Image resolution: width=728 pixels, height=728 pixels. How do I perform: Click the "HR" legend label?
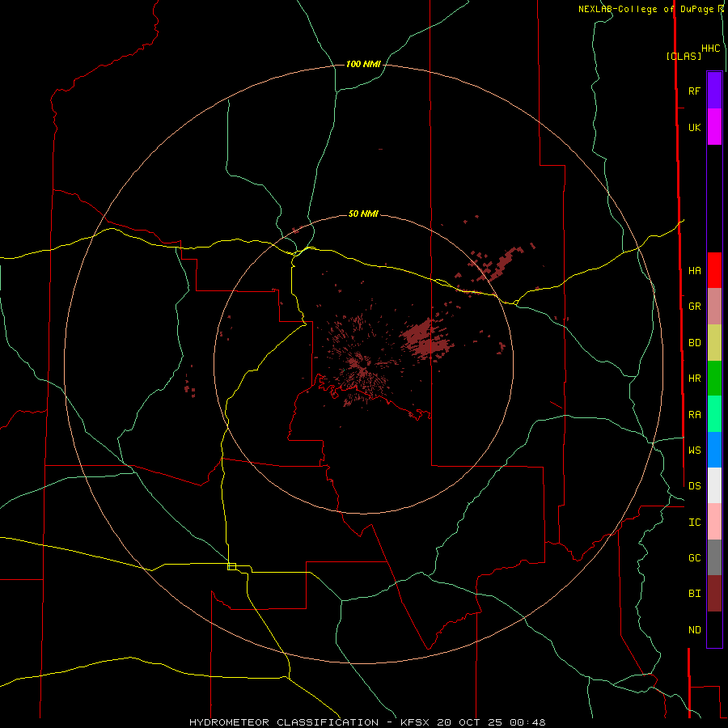click(694, 379)
